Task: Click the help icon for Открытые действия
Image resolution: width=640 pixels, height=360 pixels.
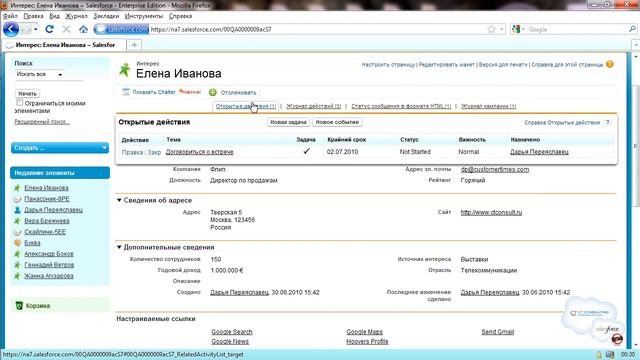Action: (x=607, y=122)
